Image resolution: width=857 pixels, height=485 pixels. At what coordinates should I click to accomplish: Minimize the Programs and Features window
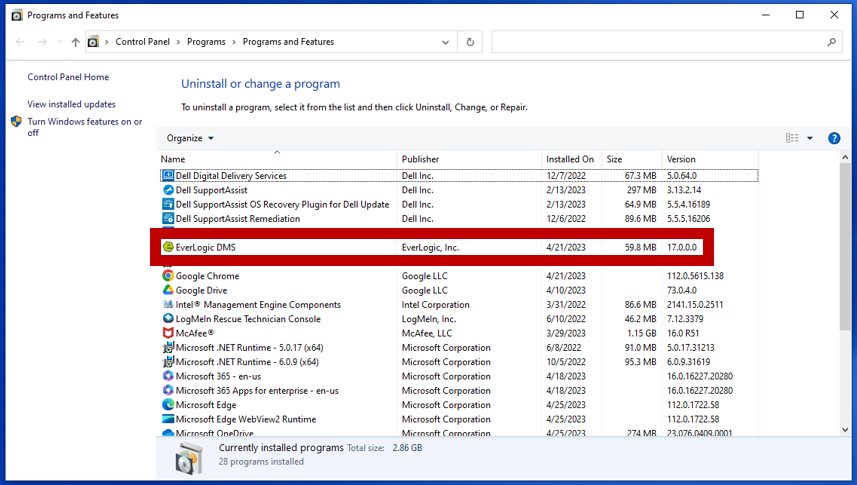[766, 15]
